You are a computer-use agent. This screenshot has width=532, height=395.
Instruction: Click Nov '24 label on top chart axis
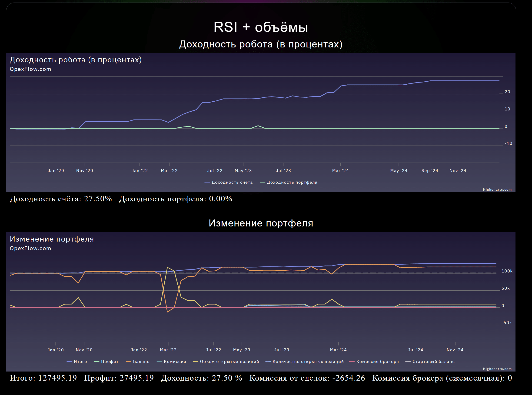tap(458, 171)
